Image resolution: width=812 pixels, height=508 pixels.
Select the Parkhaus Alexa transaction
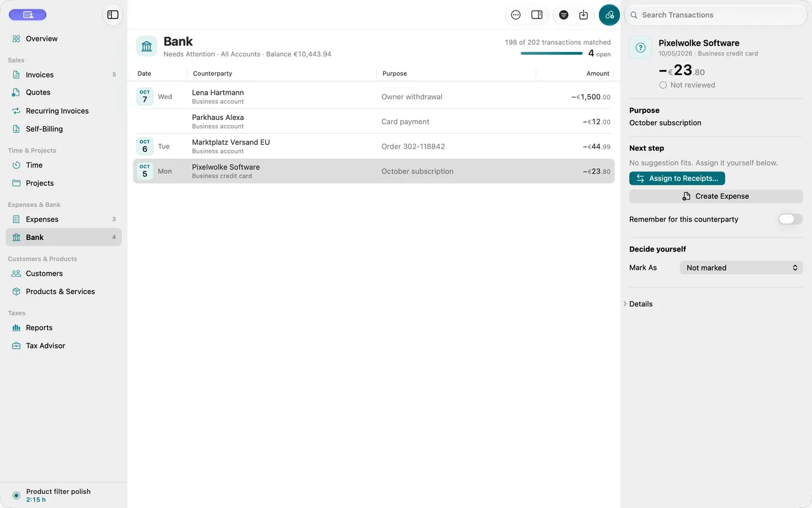click(374, 122)
